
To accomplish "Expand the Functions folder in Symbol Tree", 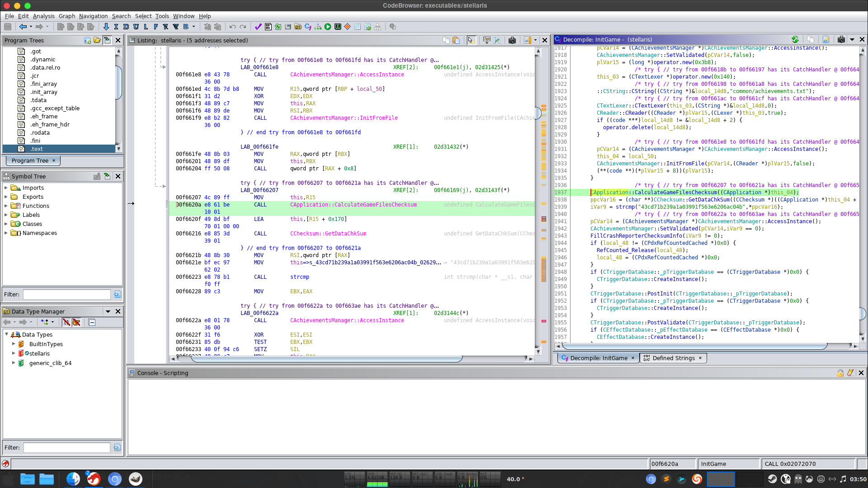I will tap(6, 206).
